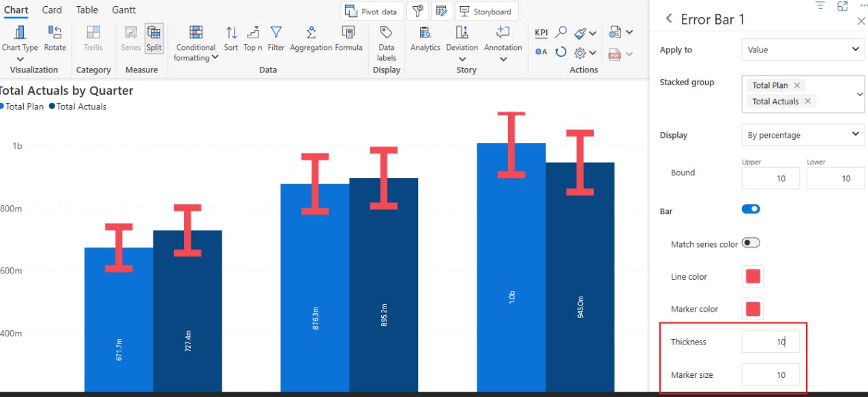Expand the Deviation chevron
The width and height of the screenshot is (868, 397).
click(x=462, y=59)
